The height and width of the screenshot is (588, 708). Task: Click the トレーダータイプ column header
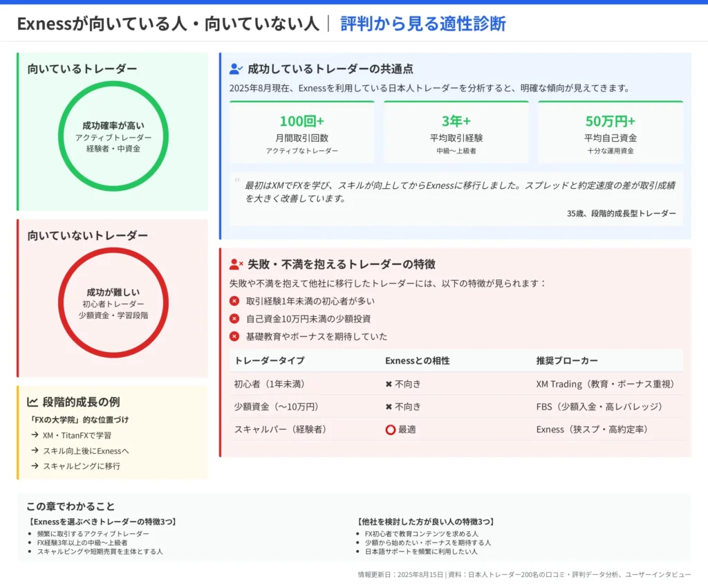click(x=270, y=360)
